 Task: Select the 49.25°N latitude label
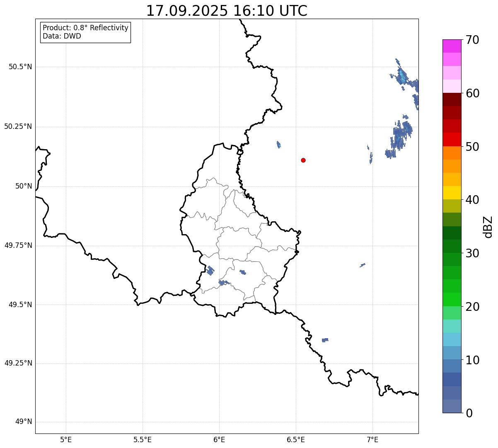pos(18,363)
